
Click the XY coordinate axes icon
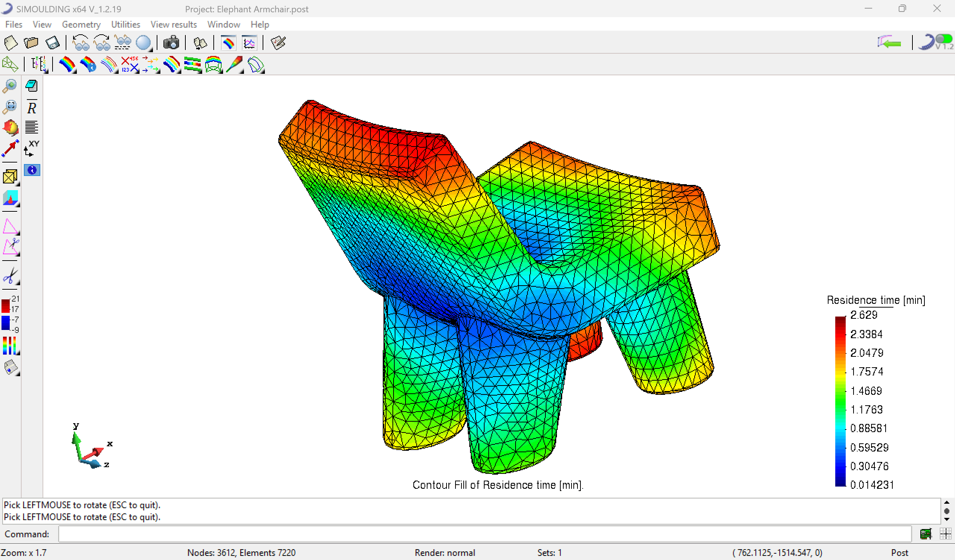pyautogui.click(x=32, y=148)
